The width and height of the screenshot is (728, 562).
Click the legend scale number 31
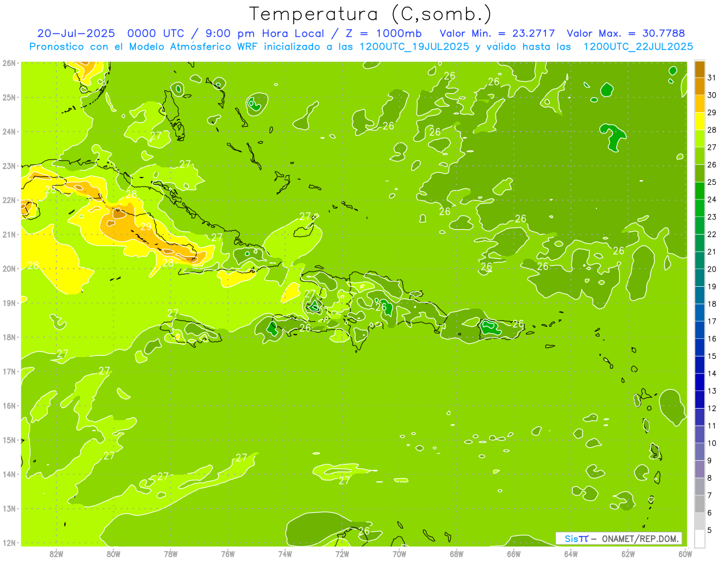[712, 78]
